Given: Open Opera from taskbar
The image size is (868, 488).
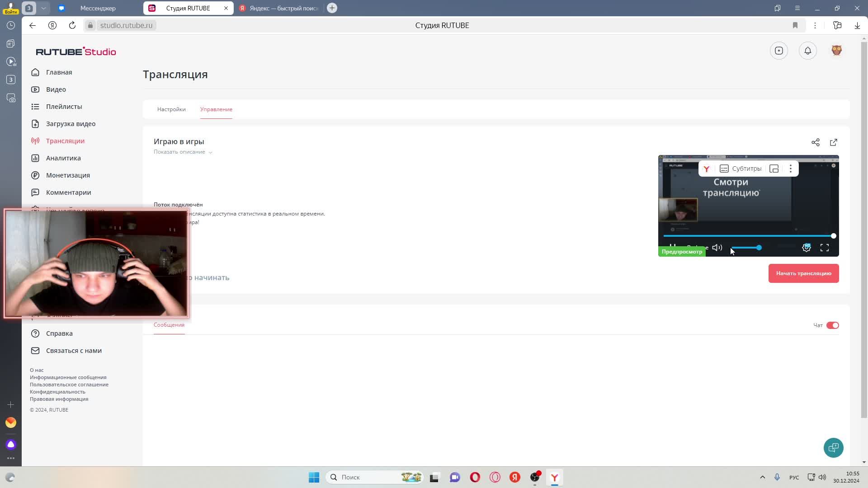Looking at the screenshot, I should 475,477.
